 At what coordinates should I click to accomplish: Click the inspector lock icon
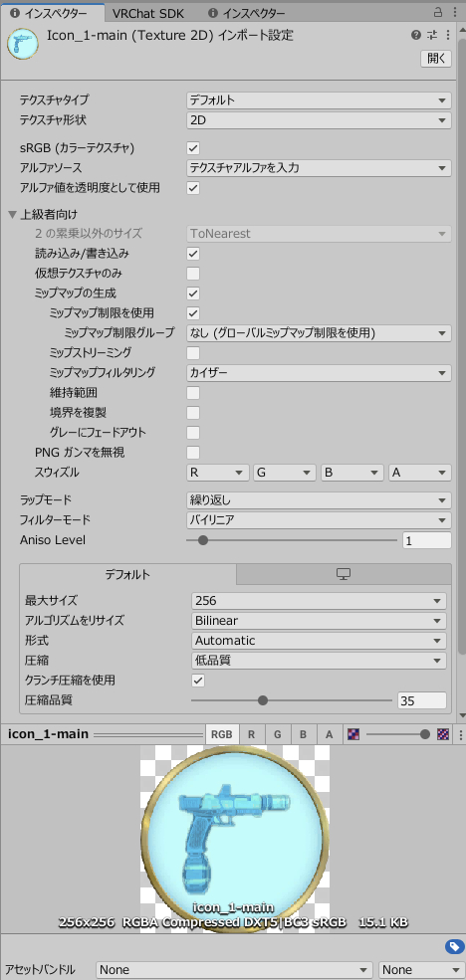439,13
